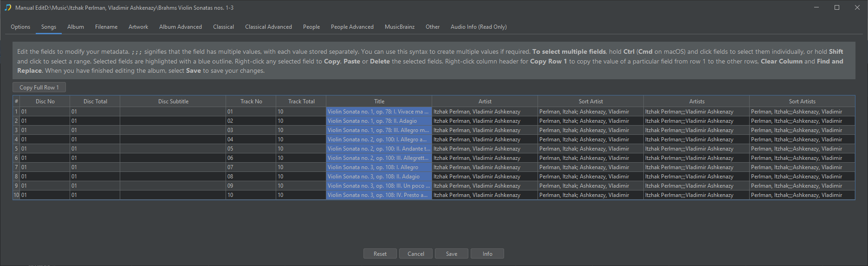Switch to the People tab
868x266 pixels.
click(311, 27)
